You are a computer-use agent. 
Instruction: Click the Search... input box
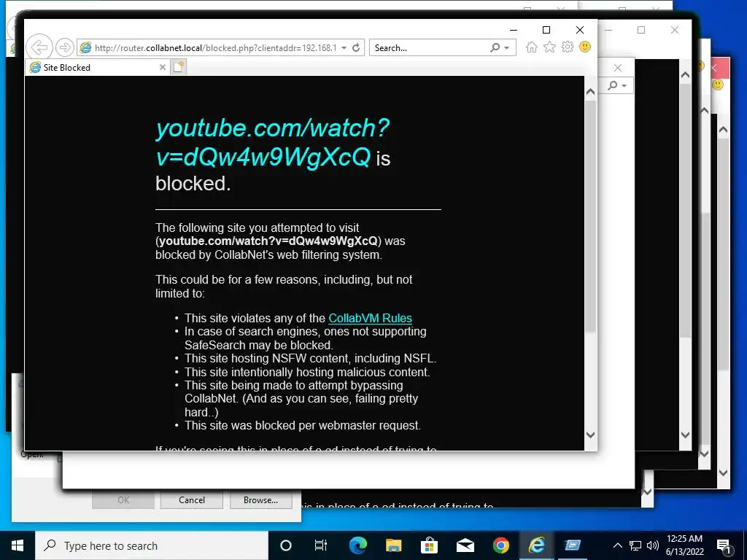tap(430, 47)
